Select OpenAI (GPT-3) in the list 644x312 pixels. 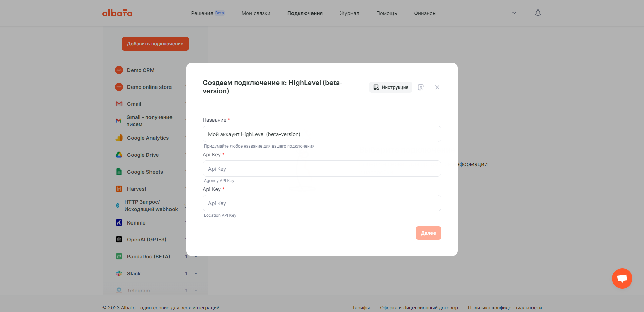(147, 239)
